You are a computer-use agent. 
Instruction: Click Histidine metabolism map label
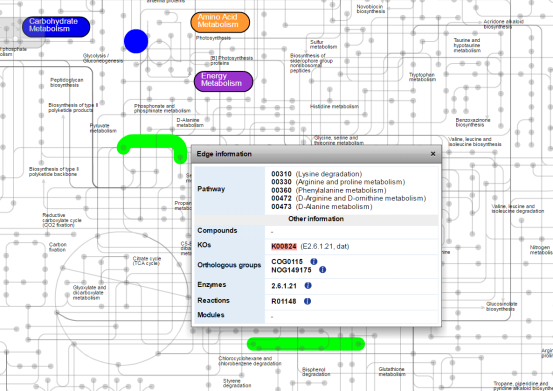click(x=334, y=106)
